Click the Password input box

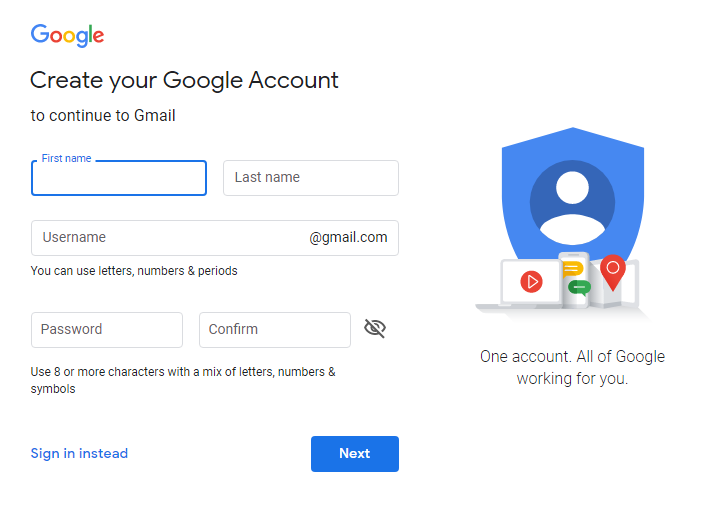click(107, 330)
